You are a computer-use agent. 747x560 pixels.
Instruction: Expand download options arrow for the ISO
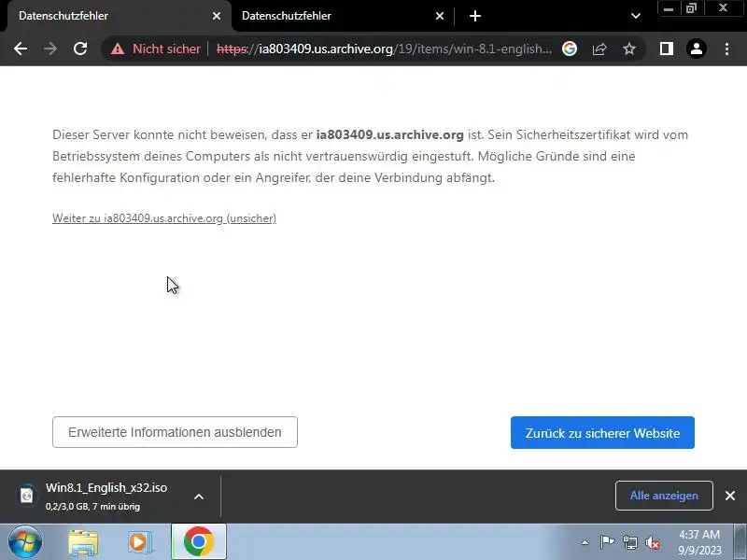[x=199, y=497]
